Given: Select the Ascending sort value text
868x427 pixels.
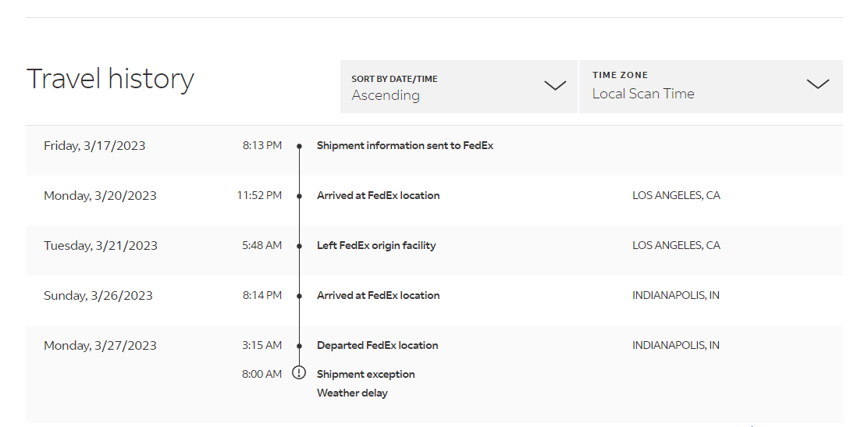Looking at the screenshot, I should (x=386, y=95).
